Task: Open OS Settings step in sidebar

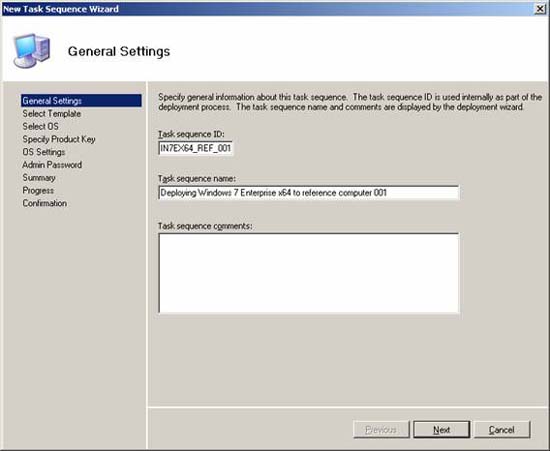Action: coord(44,152)
